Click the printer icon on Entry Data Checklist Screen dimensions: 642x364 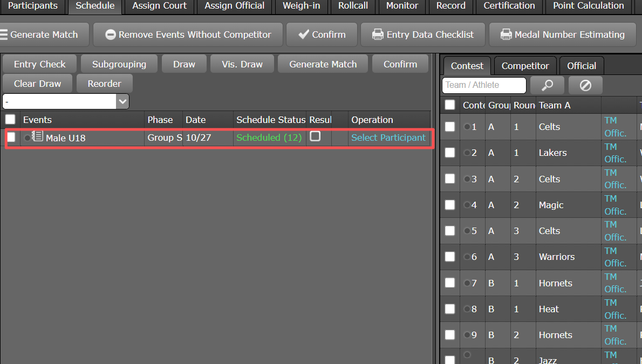pyautogui.click(x=378, y=35)
